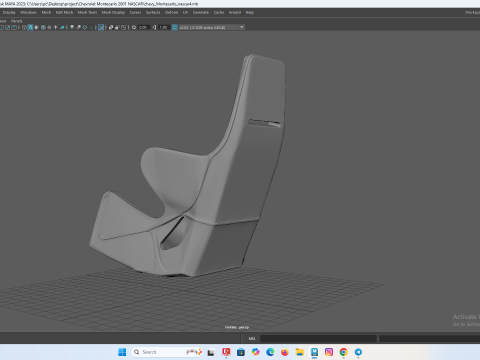Click the MEL command line label
The width and height of the screenshot is (480, 360).
click(x=252, y=338)
